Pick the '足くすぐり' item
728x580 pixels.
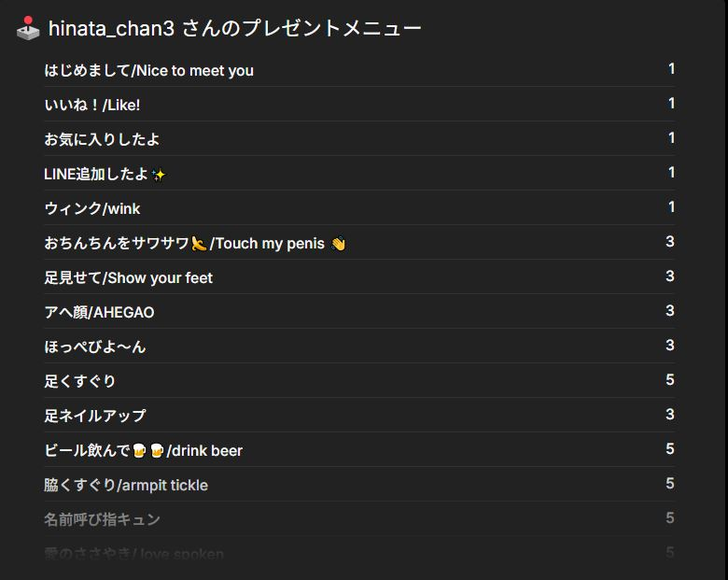[79, 382]
